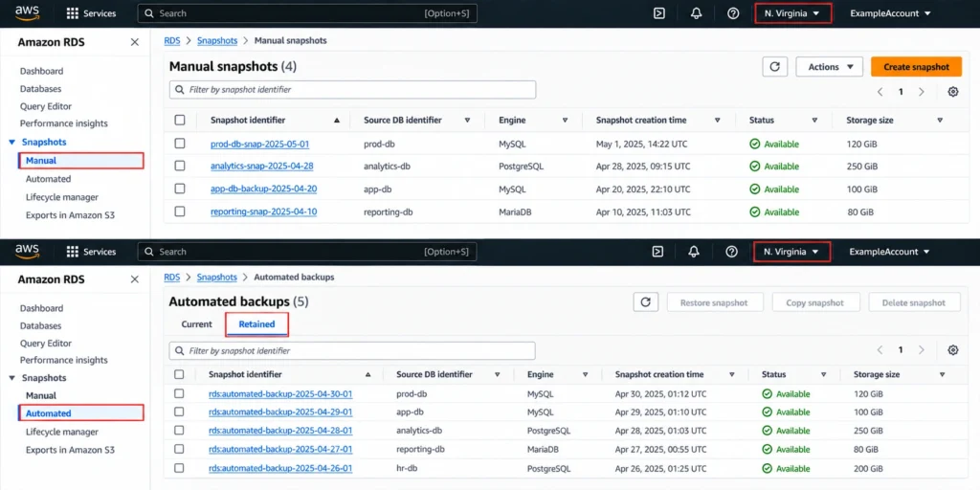Click the Delete snapshot button
The image size is (980, 490).
tap(914, 302)
